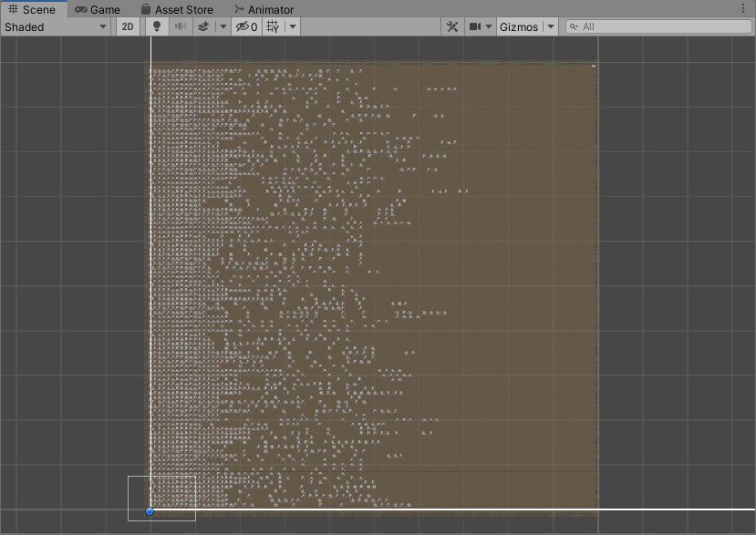Switch to the Animator tab
The width and height of the screenshot is (756, 535).
coord(264,9)
